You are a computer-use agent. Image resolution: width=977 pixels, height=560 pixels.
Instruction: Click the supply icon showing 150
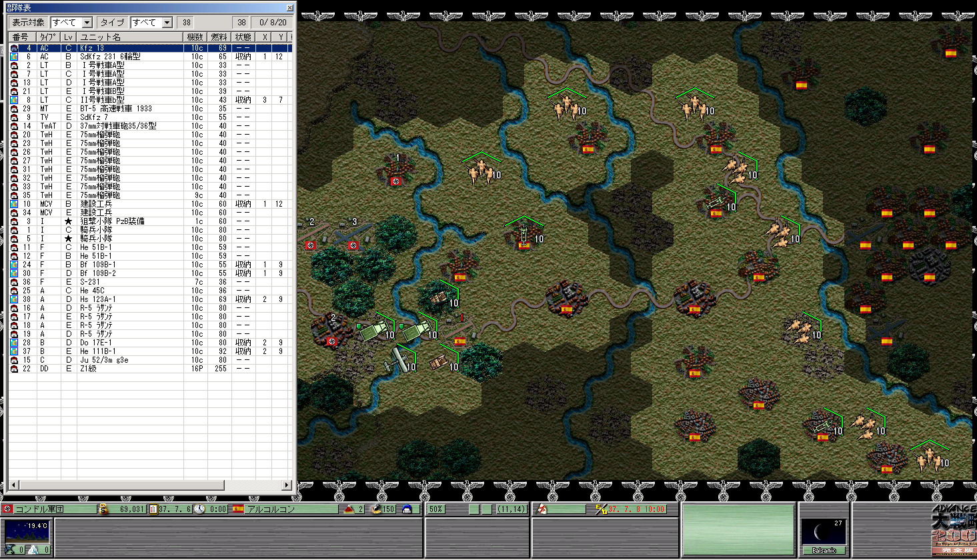[376, 509]
